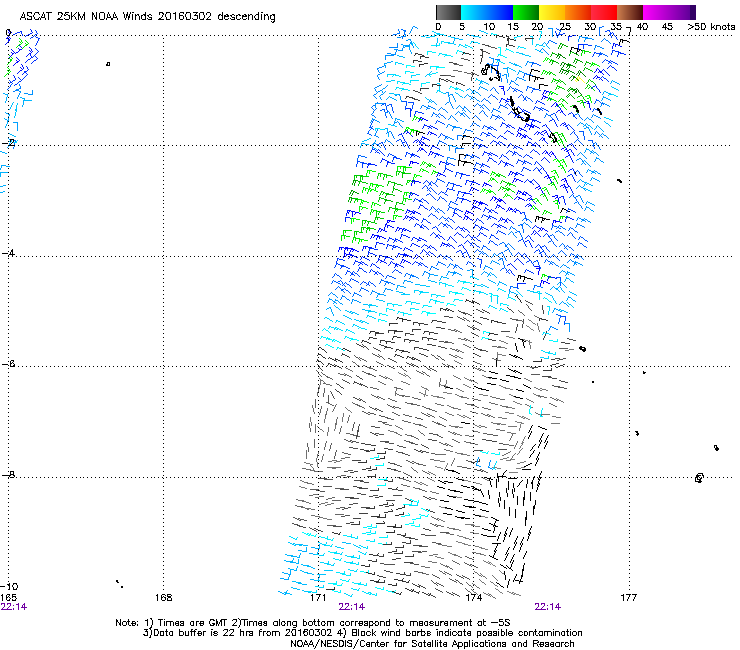Click the "-2" latitude axis label
The height and width of the screenshot is (650, 740).
[x=9, y=143]
